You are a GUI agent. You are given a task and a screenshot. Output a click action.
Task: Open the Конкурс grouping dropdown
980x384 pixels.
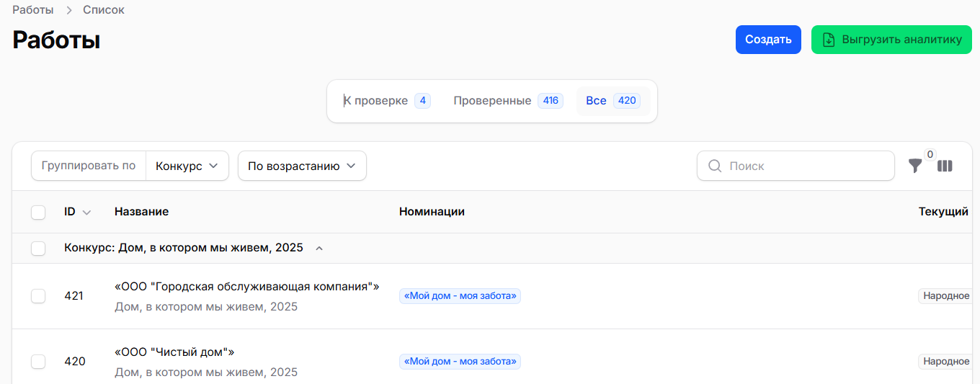[187, 166]
